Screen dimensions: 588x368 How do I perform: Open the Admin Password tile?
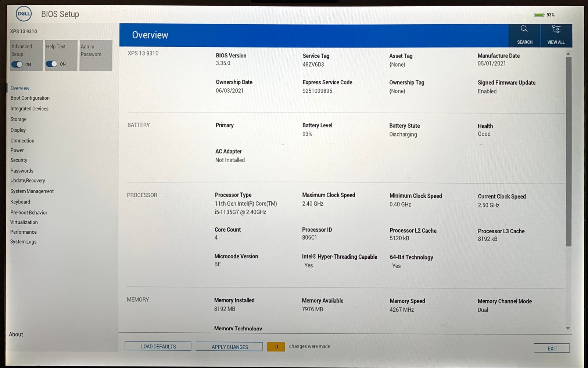click(x=96, y=56)
